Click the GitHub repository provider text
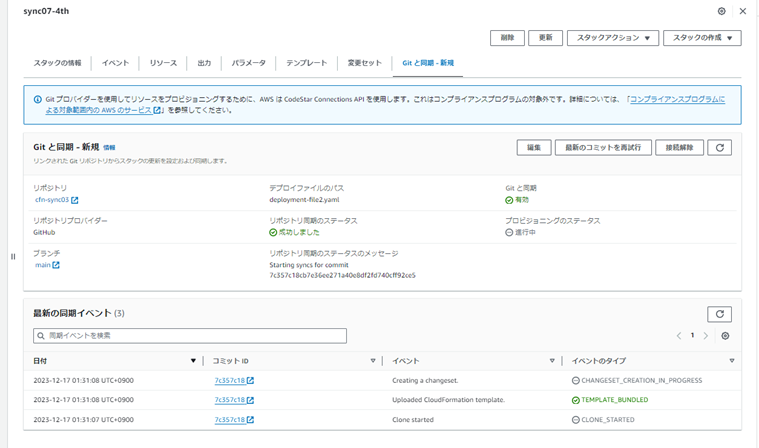 tap(44, 232)
